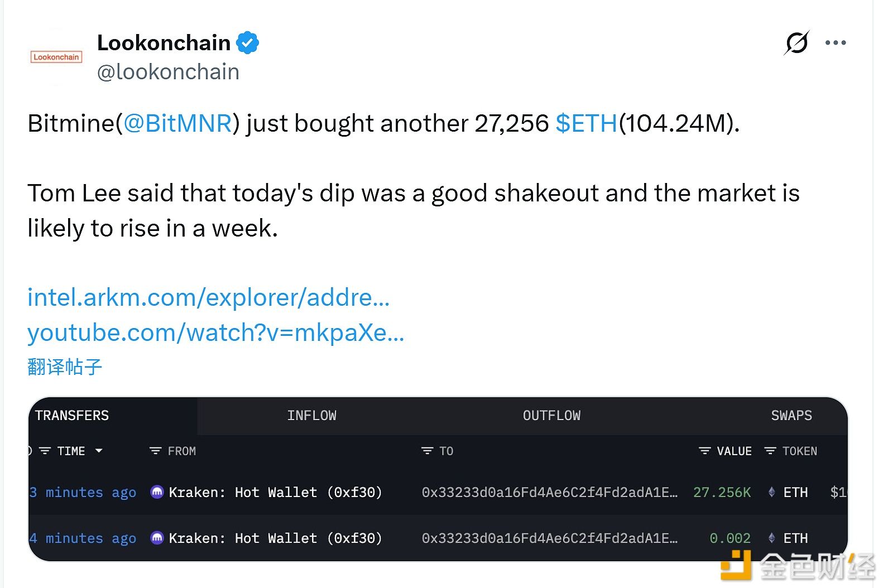Click the filter icon beside VALUE column
The height and width of the screenshot is (588, 883).
[704, 451]
